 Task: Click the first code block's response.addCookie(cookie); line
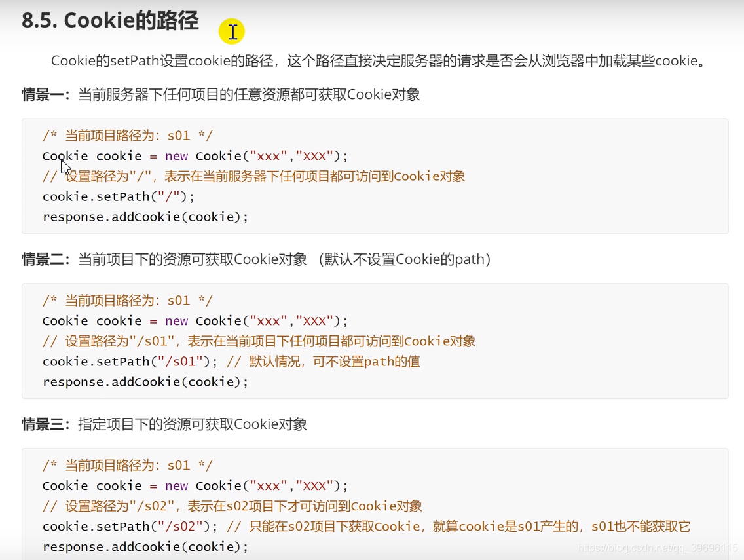coord(145,217)
